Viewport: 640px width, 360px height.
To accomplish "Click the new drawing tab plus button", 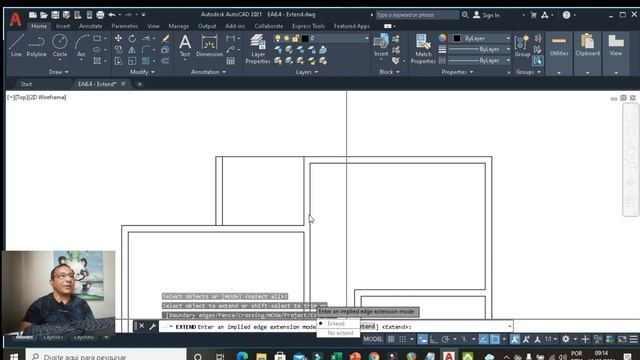I will coord(140,84).
